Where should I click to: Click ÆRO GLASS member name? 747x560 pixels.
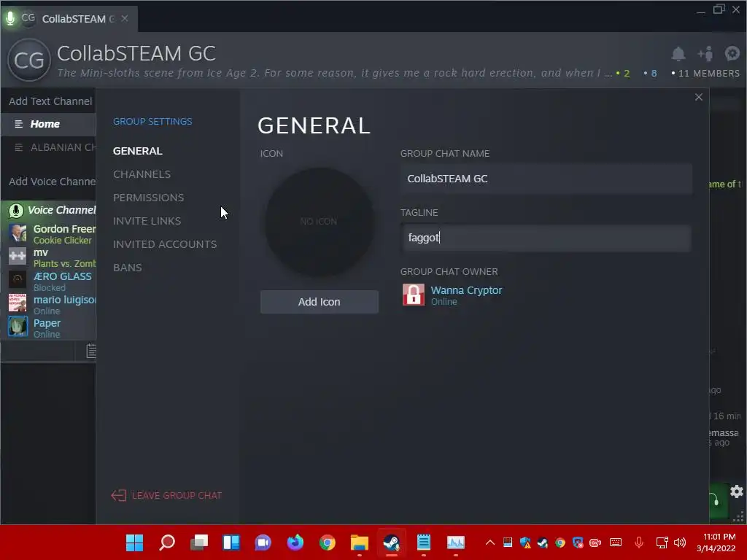[63, 276]
